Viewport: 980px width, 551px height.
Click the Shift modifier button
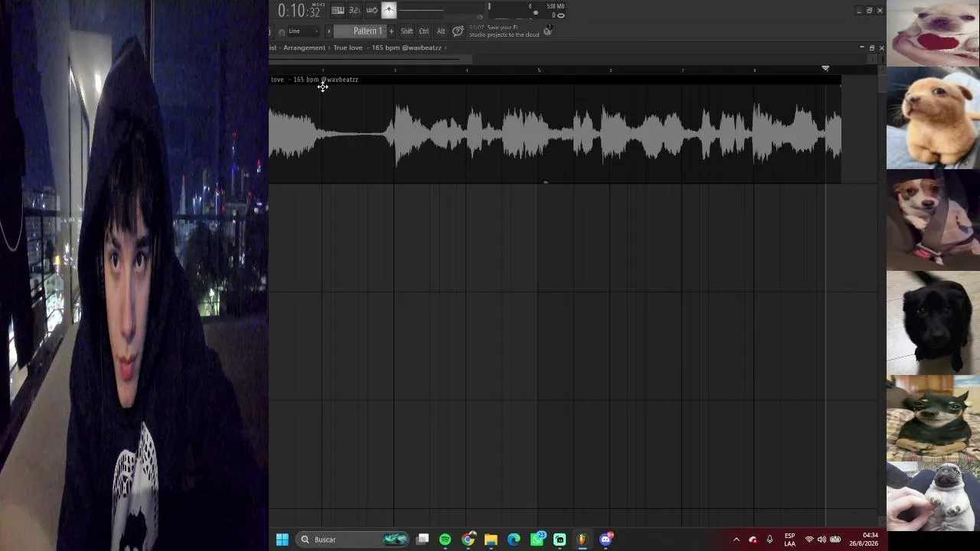pyautogui.click(x=407, y=31)
